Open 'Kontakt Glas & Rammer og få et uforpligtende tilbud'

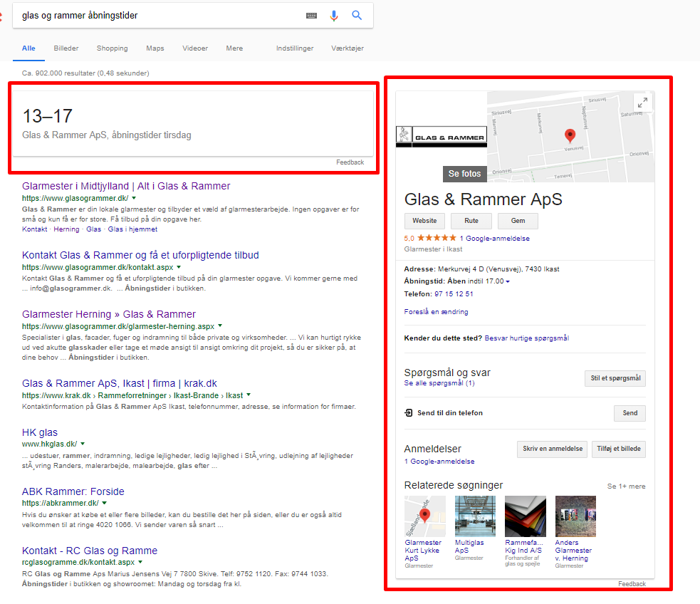(140, 255)
